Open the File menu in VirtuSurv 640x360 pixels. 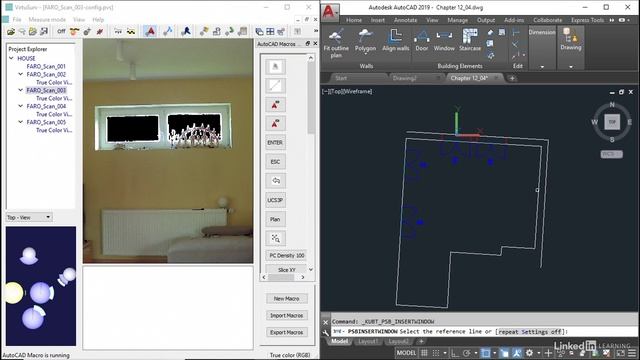point(17,20)
